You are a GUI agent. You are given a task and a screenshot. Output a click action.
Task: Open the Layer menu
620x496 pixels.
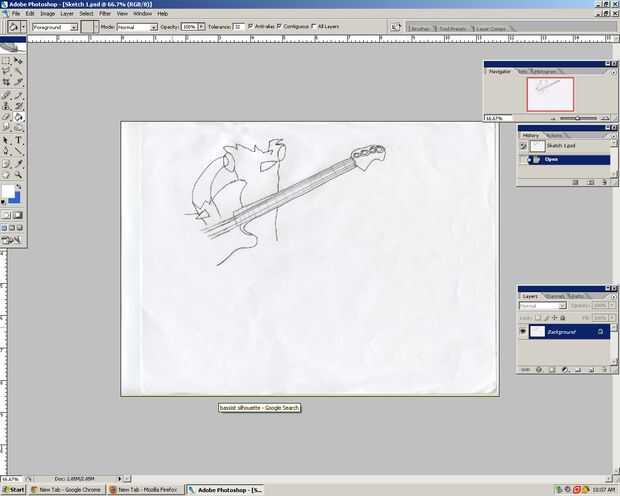point(67,13)
